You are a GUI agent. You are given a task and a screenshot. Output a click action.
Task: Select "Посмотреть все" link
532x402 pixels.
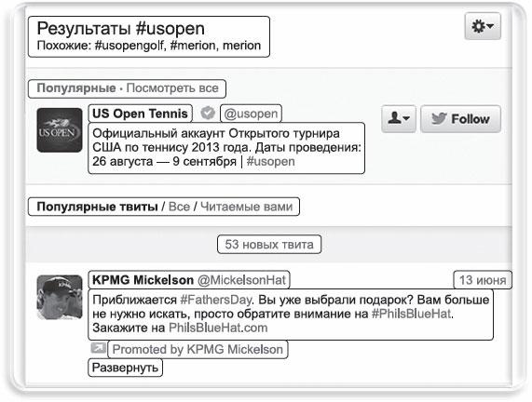[172, 88]
